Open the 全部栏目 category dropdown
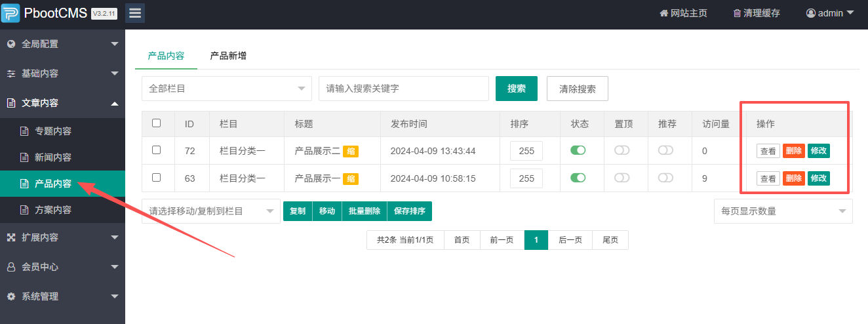This screenshot has height=324, width=868. click(227, 89)
